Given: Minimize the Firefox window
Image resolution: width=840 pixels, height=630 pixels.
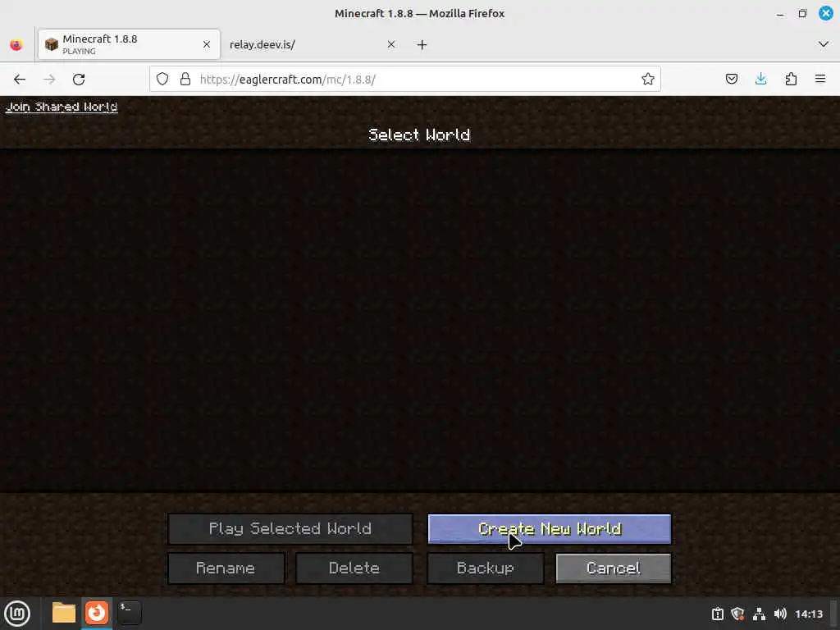Looking at the screenshot, I should pyautogui.click(x=780, y=14).
